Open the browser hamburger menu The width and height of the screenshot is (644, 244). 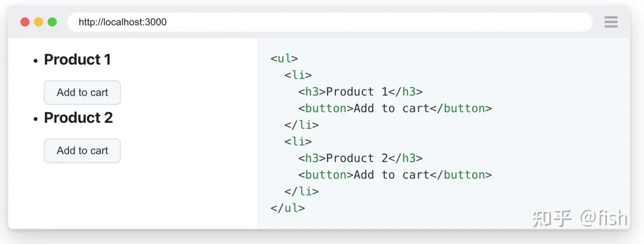click(x=611, y=22)
